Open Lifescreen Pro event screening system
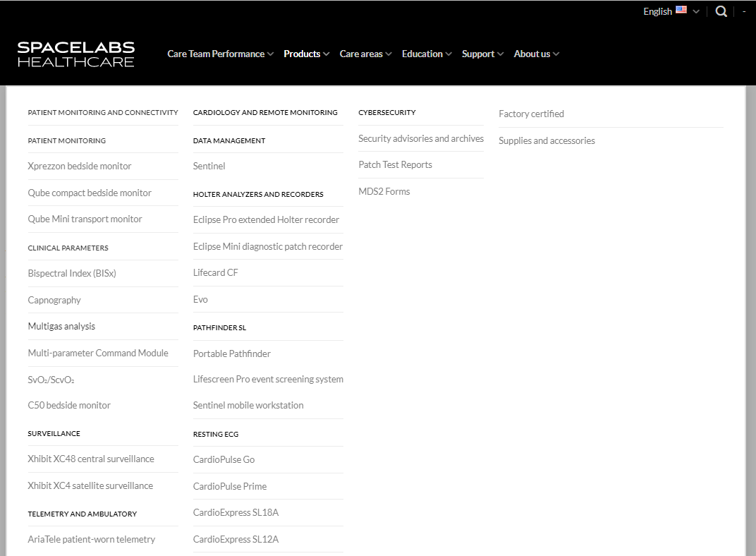Image resolution: width=756 pixels, height=556 pixels. tap(268, 380)
